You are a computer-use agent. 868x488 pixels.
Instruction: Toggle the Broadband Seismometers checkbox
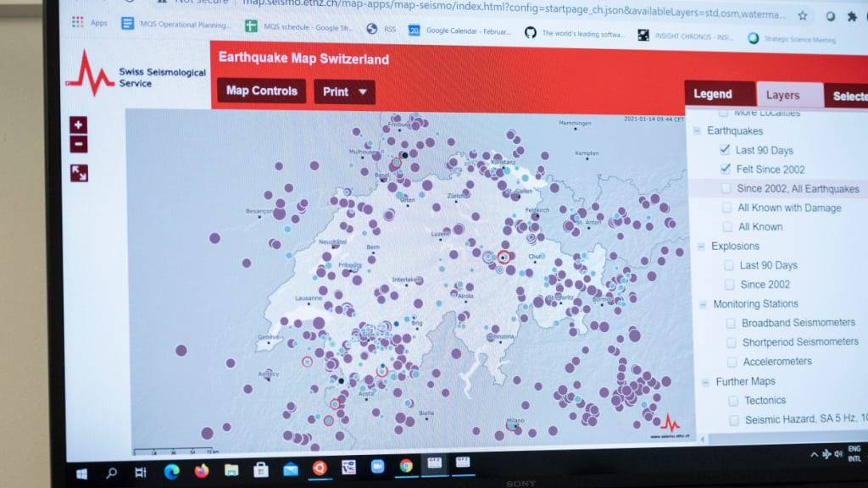(x=731, y=323)
